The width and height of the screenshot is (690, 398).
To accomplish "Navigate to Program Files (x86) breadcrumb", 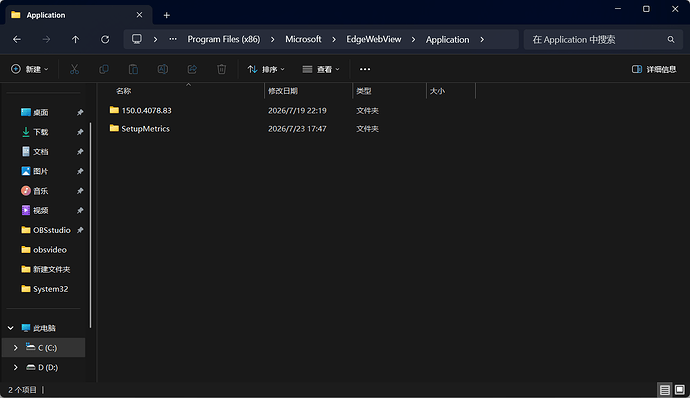I will pos(224,39).
